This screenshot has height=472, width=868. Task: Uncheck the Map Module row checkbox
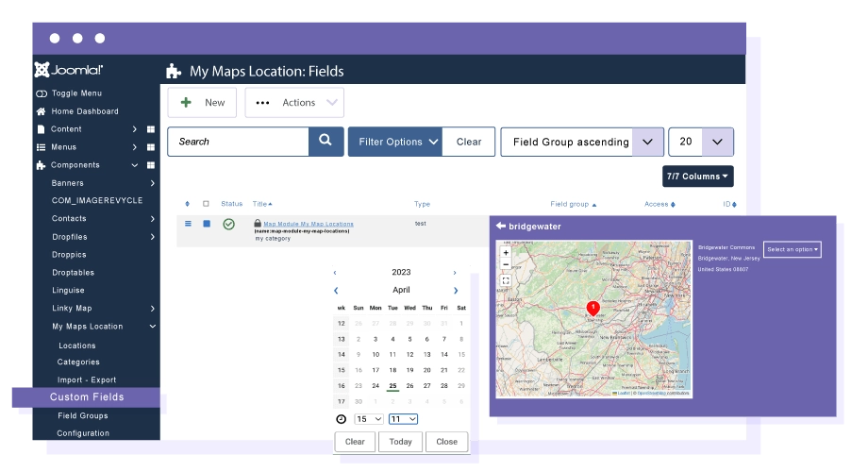[x=207, y=224]
